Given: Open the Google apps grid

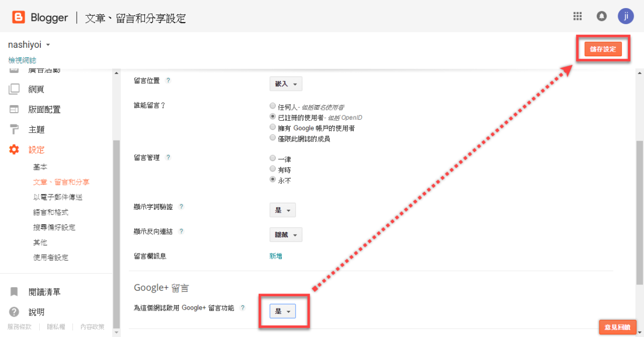Looking at the screenshot, I should [577, 16].
